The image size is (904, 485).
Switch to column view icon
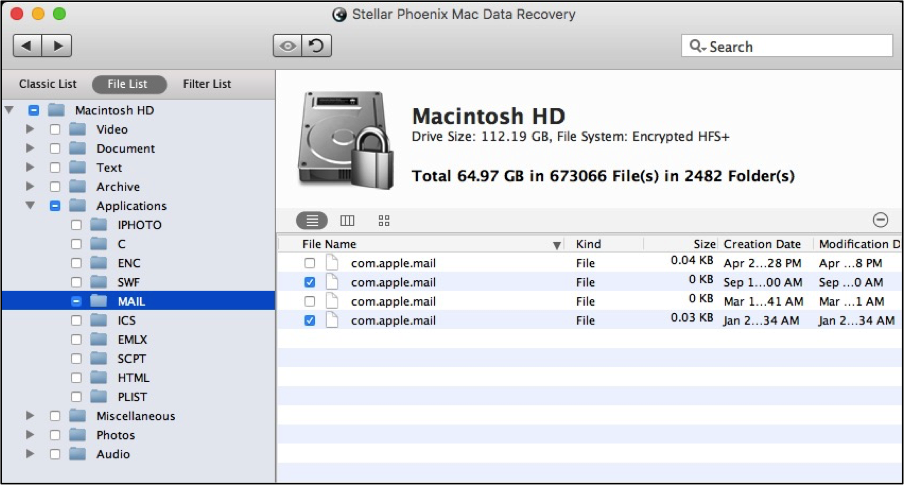click(347, 220)
